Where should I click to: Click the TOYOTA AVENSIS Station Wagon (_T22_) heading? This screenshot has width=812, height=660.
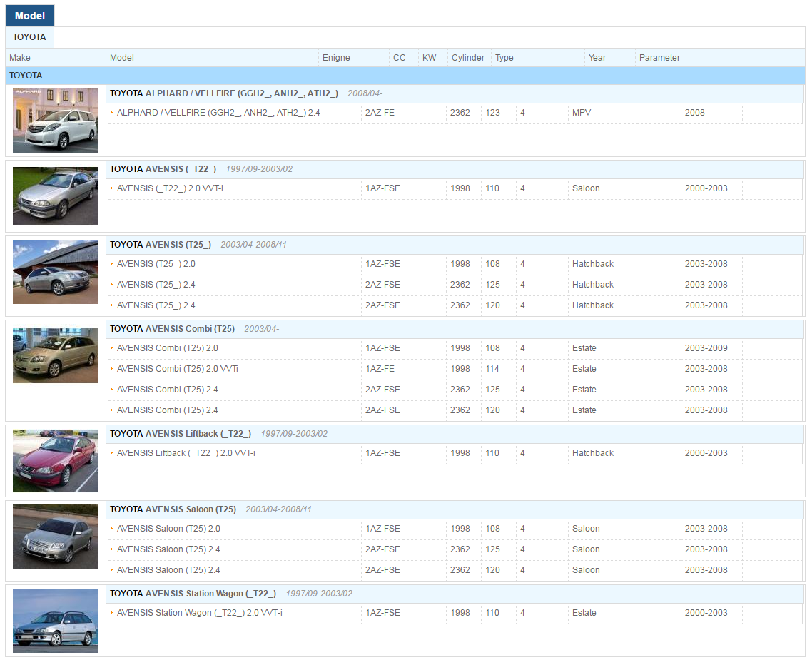(x=193, y=594)
